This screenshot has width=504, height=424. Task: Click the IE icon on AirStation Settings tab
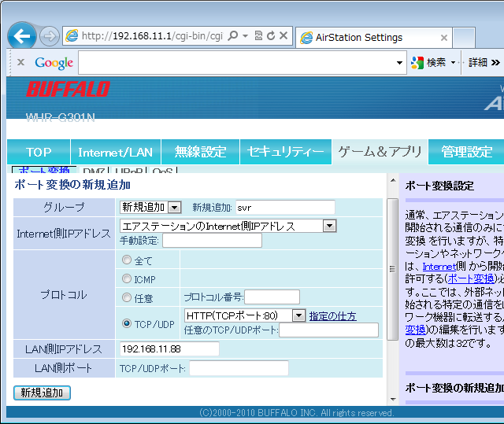(306, 38)
